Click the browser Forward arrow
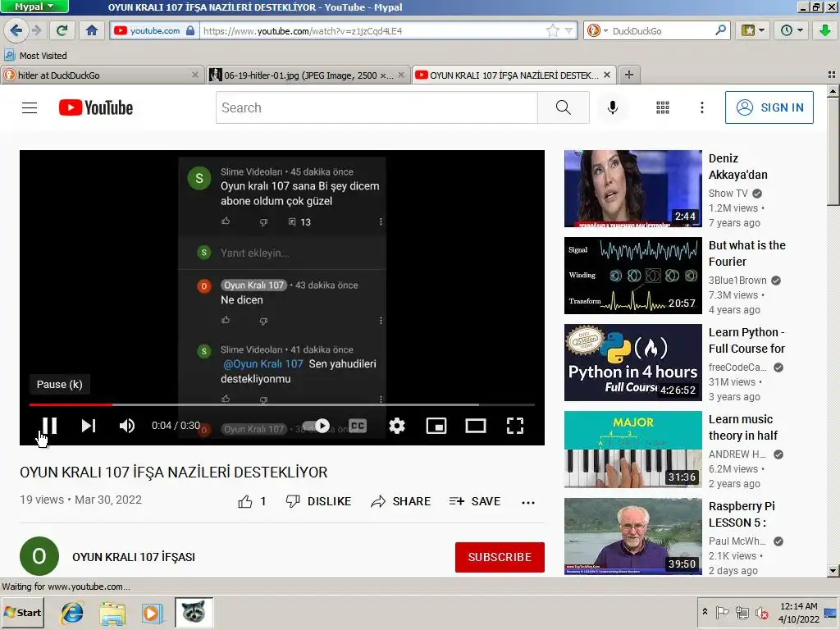 (37, 30)
